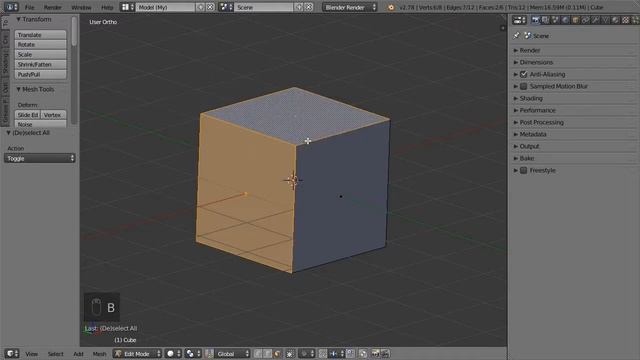Enable the Freestyle checkbox
The image size is (640, 360).
(524, 170)
